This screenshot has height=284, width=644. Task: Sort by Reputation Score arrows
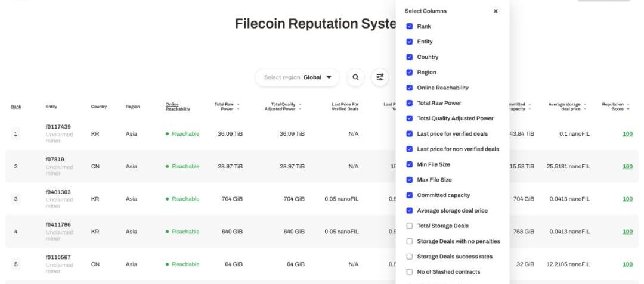(628, 107)
